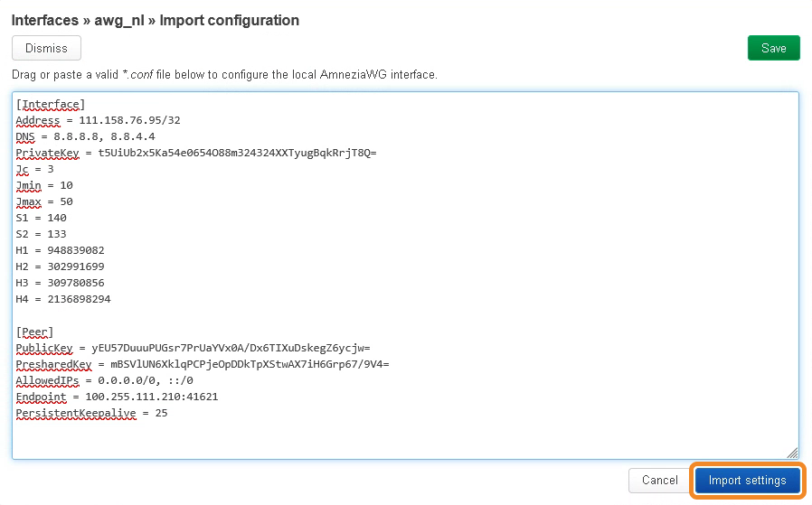Click the Jmin = 10 line

pyautogui.click(x=44, y=185)
